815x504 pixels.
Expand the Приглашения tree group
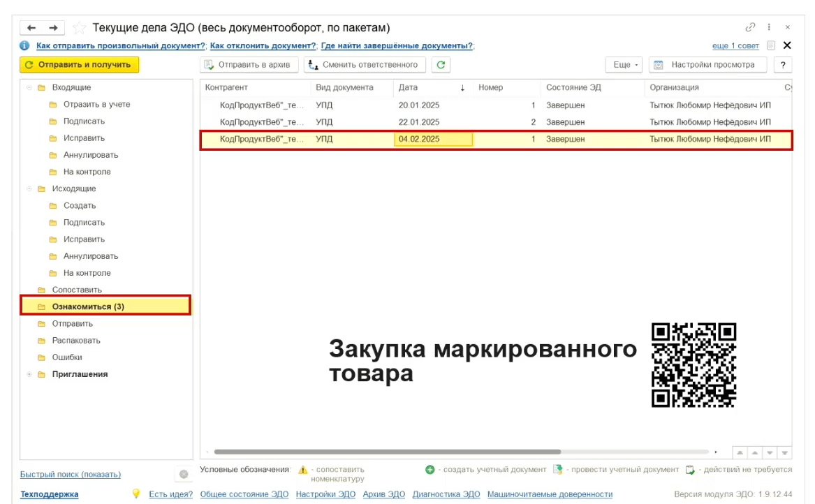[29, 374]
